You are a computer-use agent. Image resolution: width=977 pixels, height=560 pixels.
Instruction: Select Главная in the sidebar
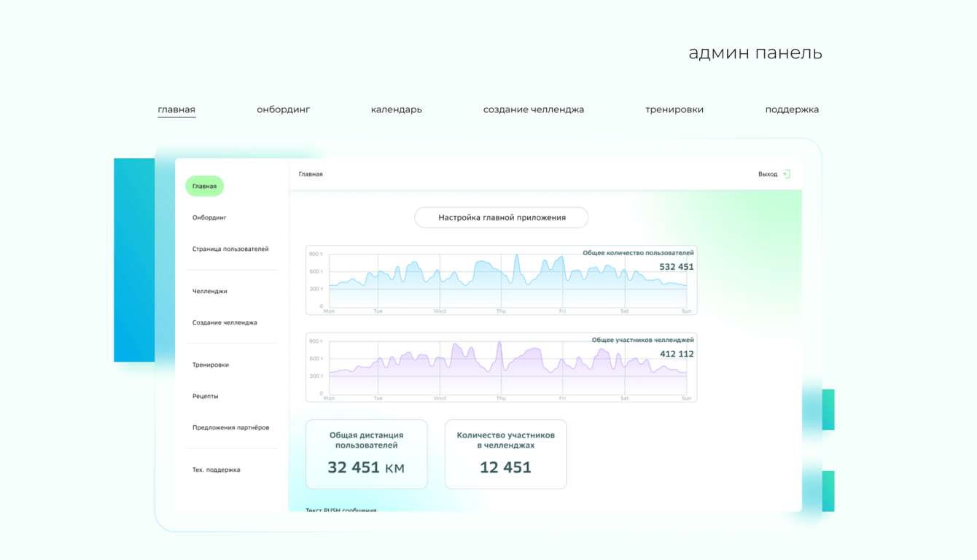(204, 187)
